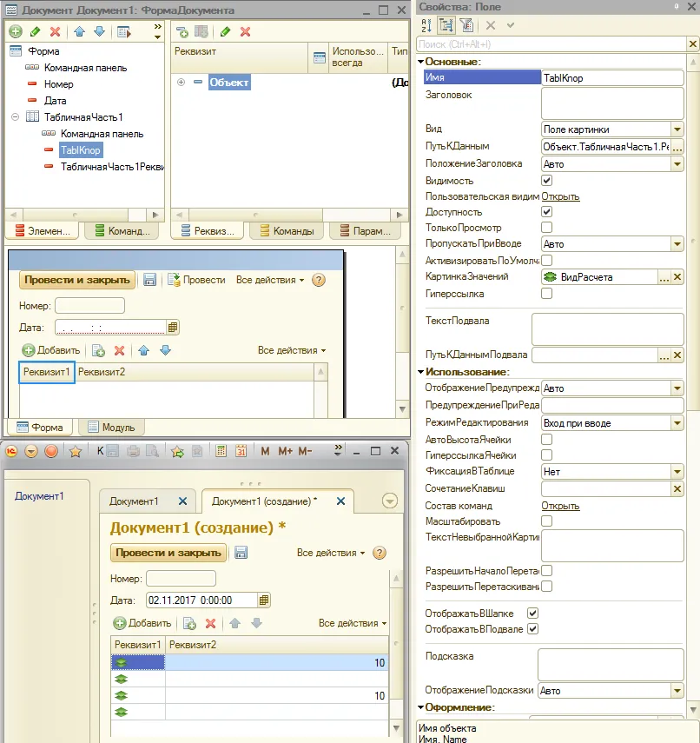The height and width of the screenshot is (743, 700).
Task: Open РежимРедактирования dropdown
Action: (677, 423)
